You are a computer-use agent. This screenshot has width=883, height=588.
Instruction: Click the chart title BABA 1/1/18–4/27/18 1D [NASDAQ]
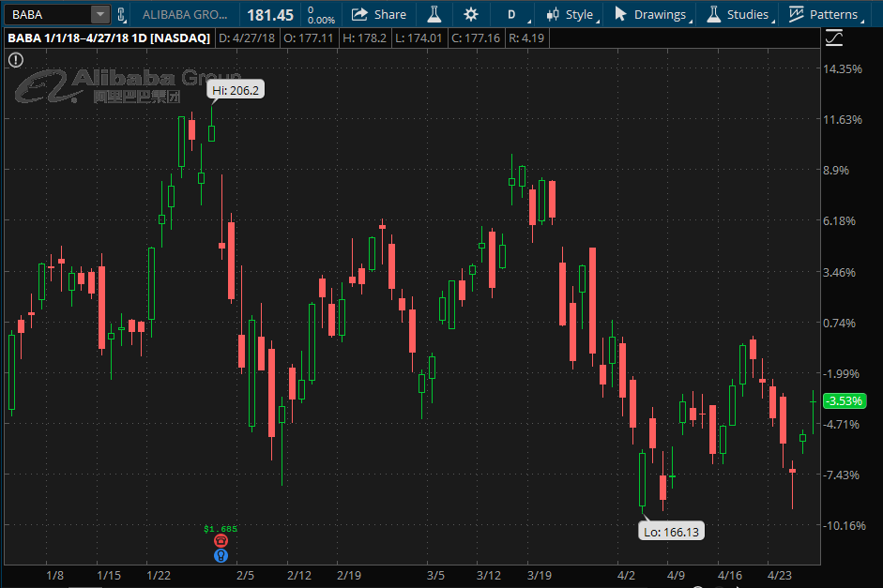(109, 38)
